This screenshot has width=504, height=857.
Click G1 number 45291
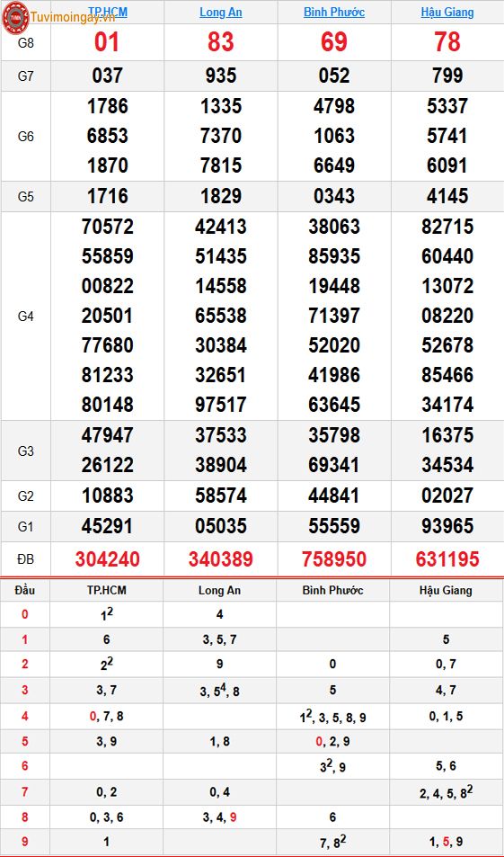point(107,526)
